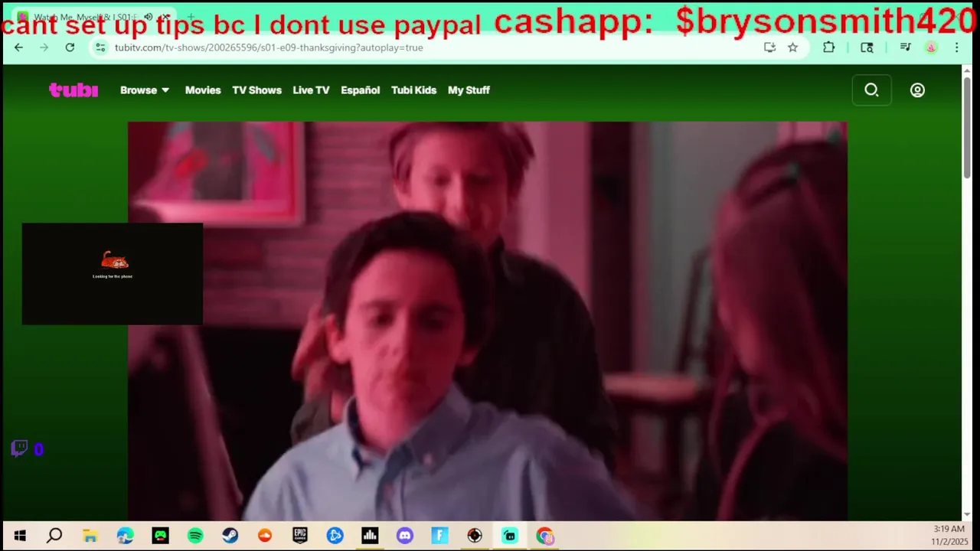Open the Tubi account profile icon
980x551 pixels.
tap(917, 90)
